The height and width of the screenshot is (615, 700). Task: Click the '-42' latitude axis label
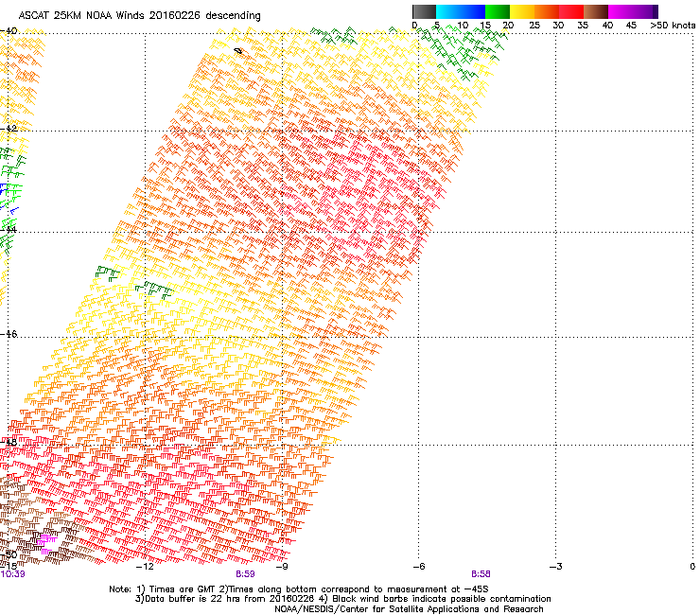click(x=9, y=128)
